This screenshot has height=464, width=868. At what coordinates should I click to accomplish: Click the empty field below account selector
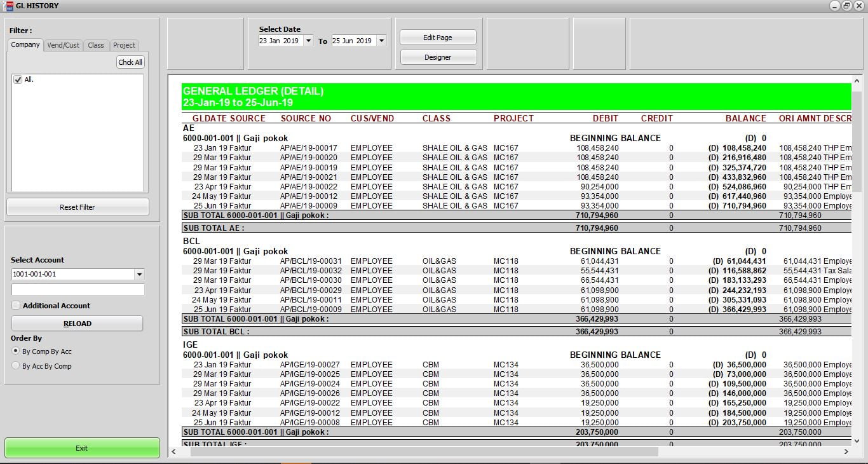click(78, 290)
